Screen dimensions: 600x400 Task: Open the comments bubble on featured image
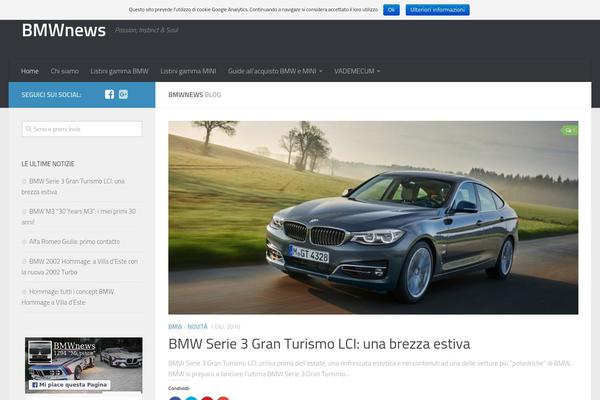(570, 131)
